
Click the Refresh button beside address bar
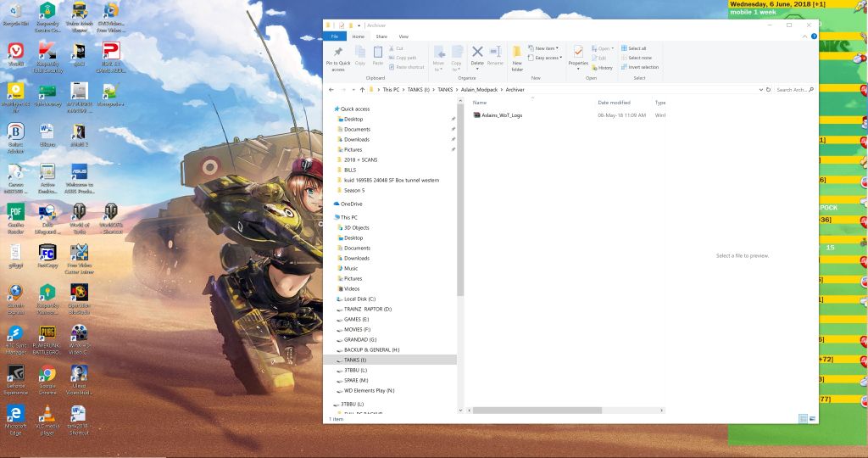point(768,90)
